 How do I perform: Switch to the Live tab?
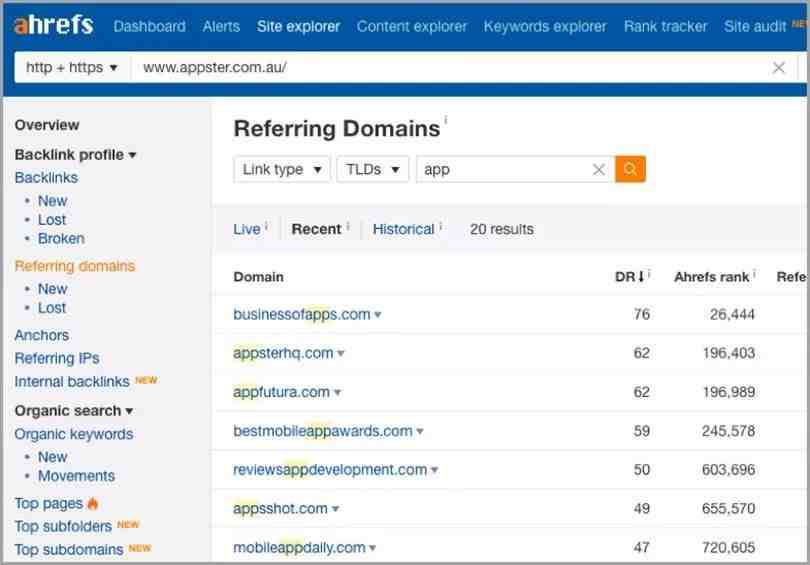[x=247, y=229]
